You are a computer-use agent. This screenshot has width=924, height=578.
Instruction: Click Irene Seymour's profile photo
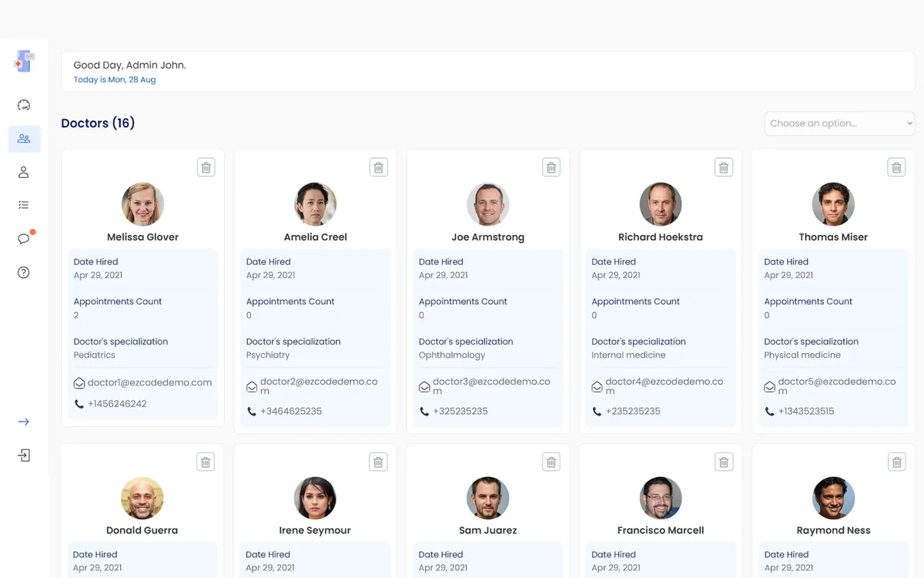tap(315, 498)
